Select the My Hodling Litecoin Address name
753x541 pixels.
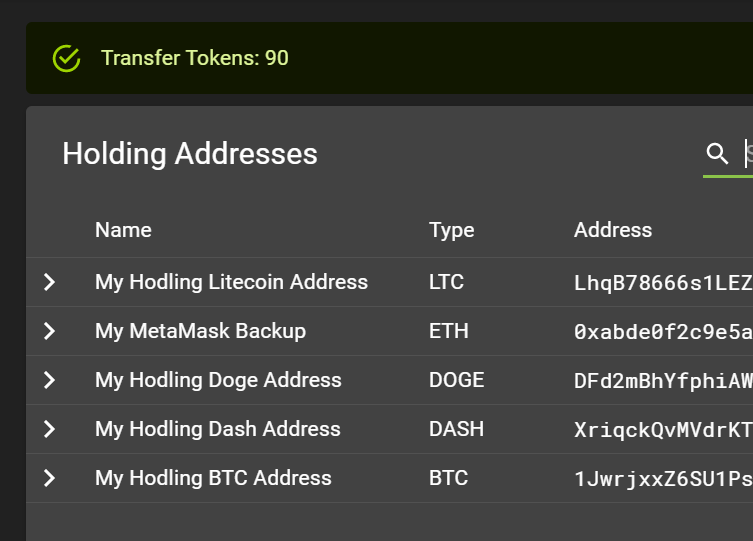coord(231,282)
